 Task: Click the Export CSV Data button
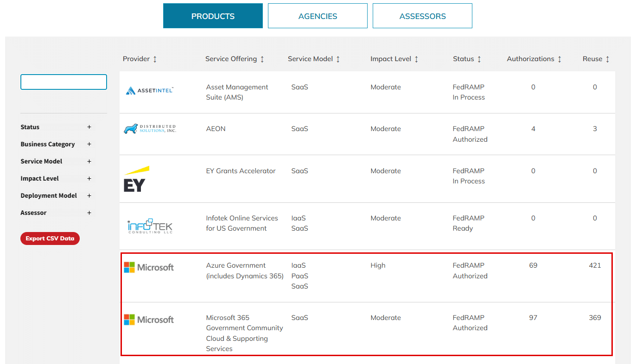click(x=50, y=238)
